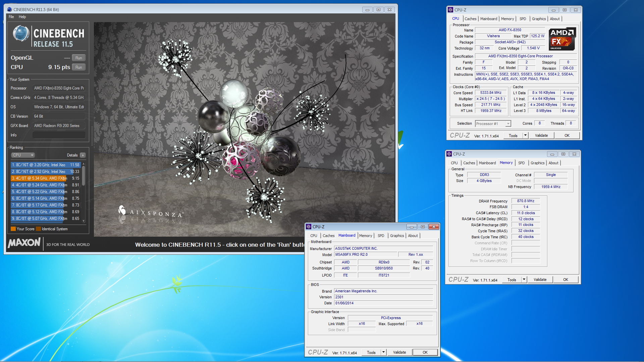Switch to Memory tab in CPU-Z Mainboard window
This screenshot has height=362, width=644.
pyautogui.click(x=366, y=236)
